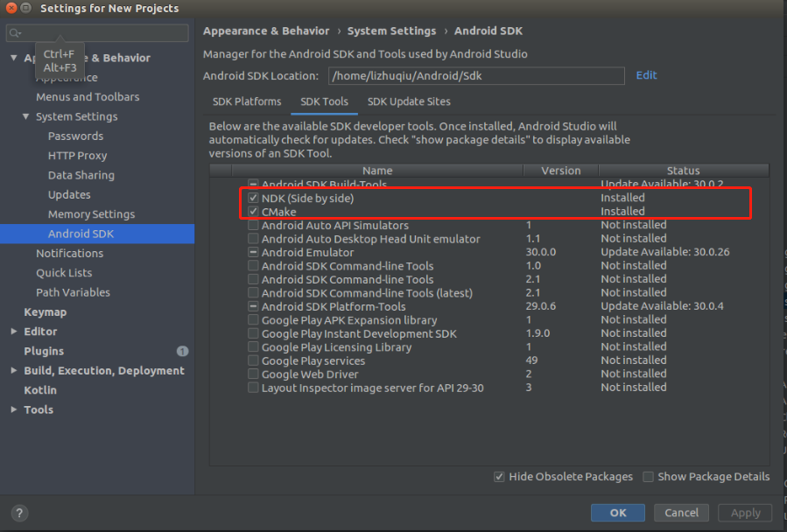Click status Update Available: 30.0.26
Image resolution: width=787 pixels, height=532 pixels.
[x=665, y=252]
